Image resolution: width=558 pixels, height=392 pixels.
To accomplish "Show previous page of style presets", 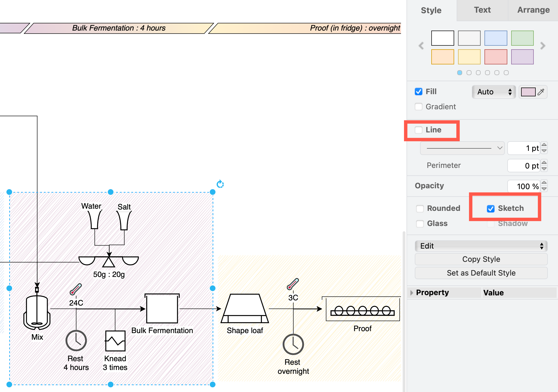I will click(421, 46).
